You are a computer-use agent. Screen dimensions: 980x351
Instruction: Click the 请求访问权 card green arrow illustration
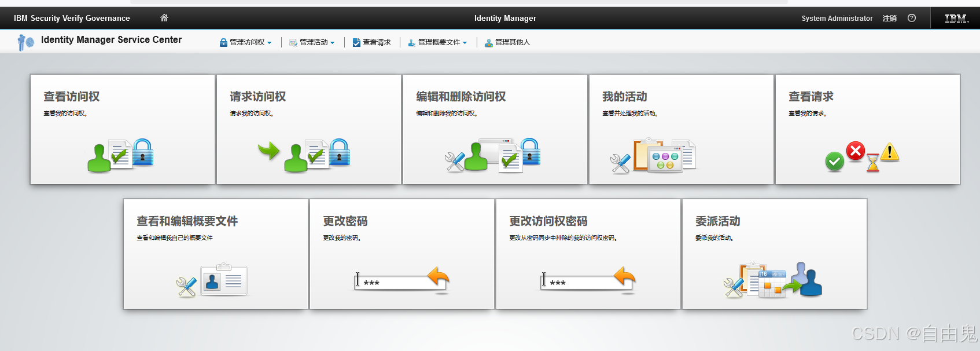pyautogui.click(x=269, y=151)
